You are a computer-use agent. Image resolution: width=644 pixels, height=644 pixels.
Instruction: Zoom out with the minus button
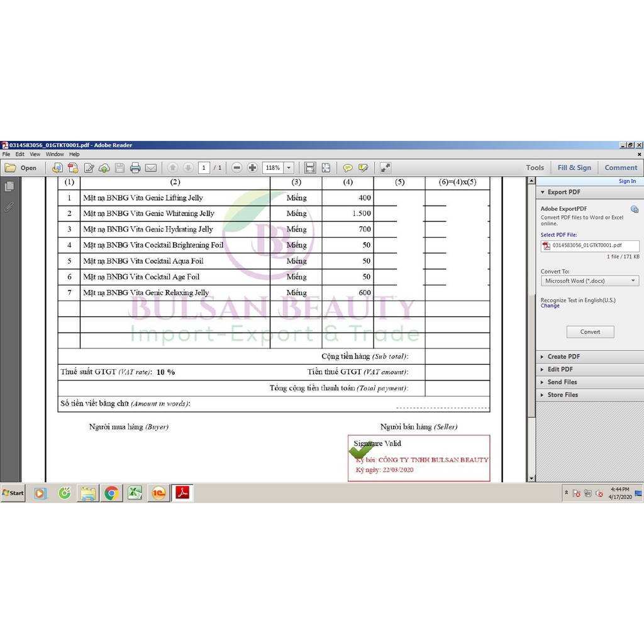236,167
